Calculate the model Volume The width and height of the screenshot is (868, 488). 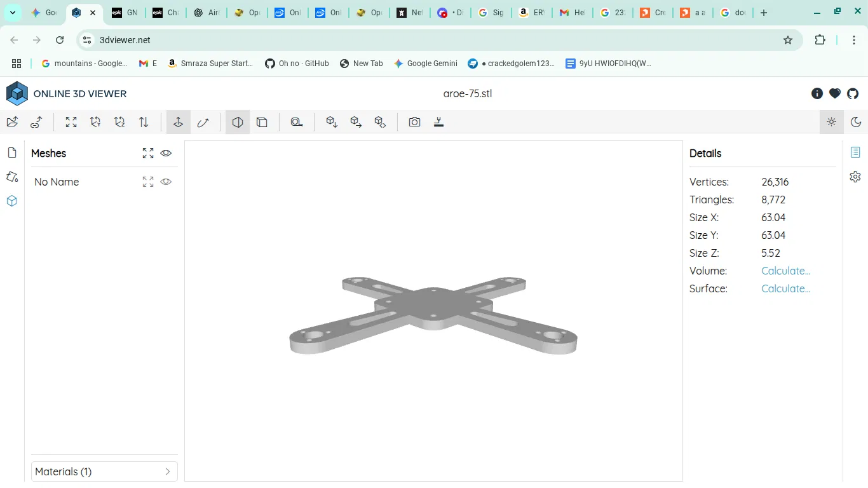(x=786, y=271)
